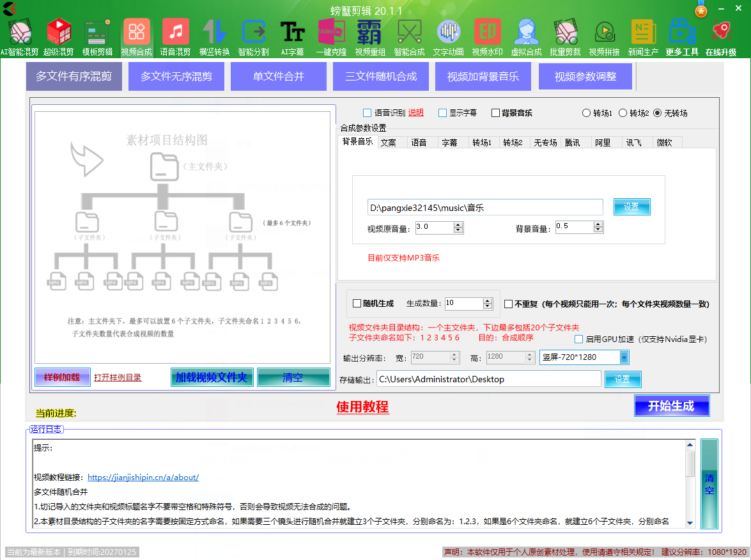Image resolution: width=751 pixels, height=560 pixels.
Task: Select the 转场1 radio button
Action: (x=587, y=113)
